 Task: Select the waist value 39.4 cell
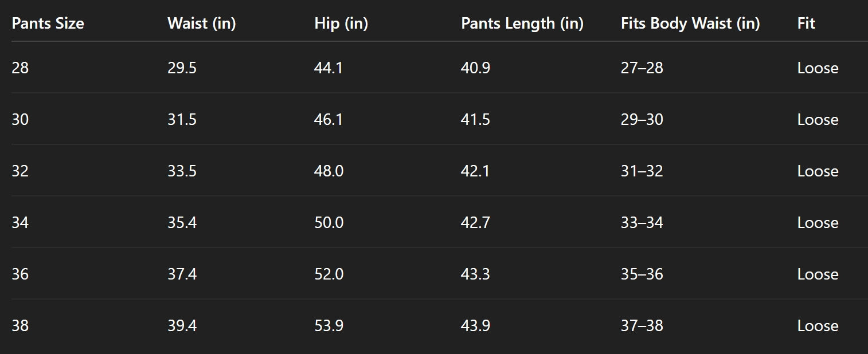pos(182,326)
